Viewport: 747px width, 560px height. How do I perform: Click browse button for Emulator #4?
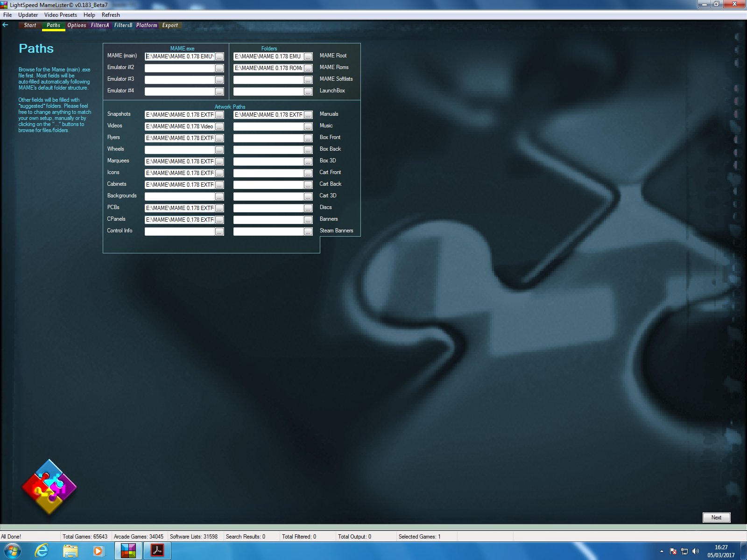tap(219, 91)
